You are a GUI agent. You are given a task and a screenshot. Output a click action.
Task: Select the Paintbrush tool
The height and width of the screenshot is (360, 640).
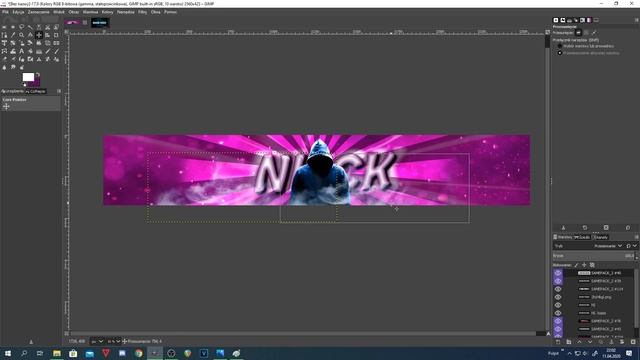click(x=56, y=51)
